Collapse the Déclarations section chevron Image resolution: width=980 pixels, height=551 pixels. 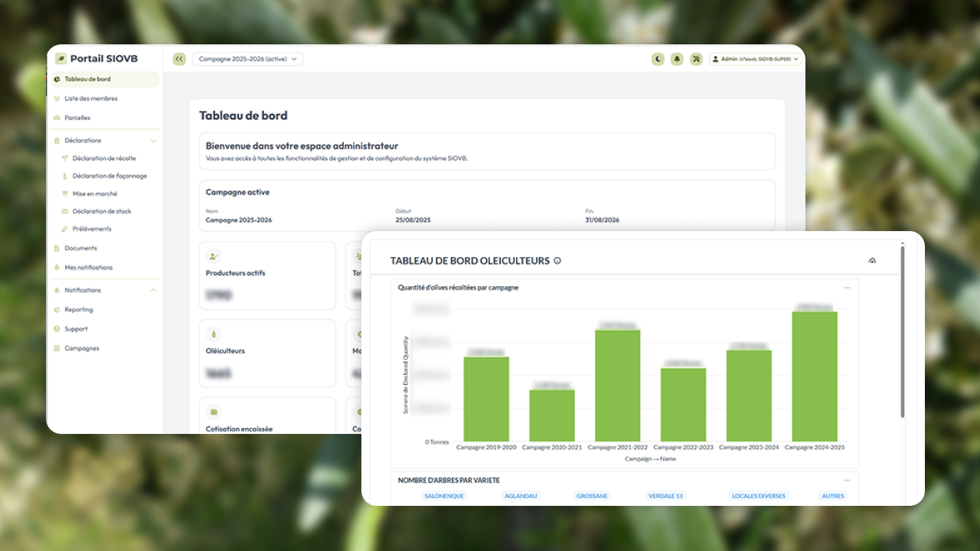click(x=153, y=140)
